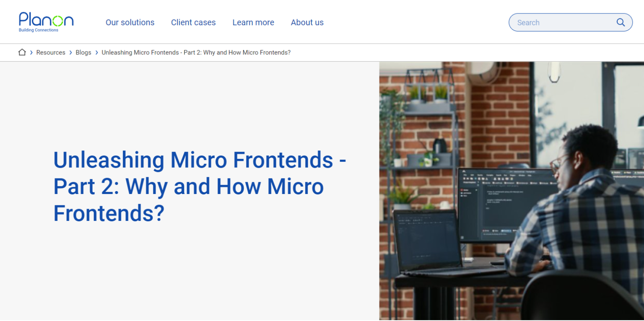
Task: Click the chevron after the home icon
Action: (x=31, y=52)
